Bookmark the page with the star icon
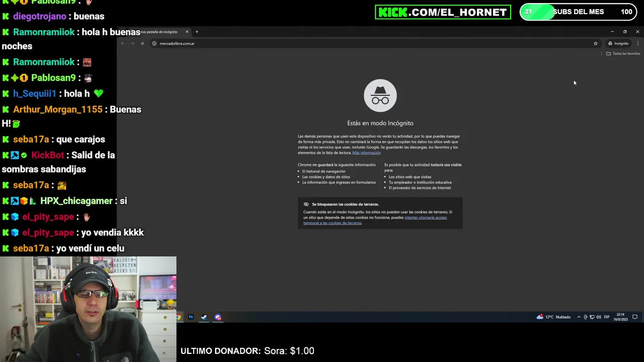Viewport: 644px width, 362px height. coord(595,43)
